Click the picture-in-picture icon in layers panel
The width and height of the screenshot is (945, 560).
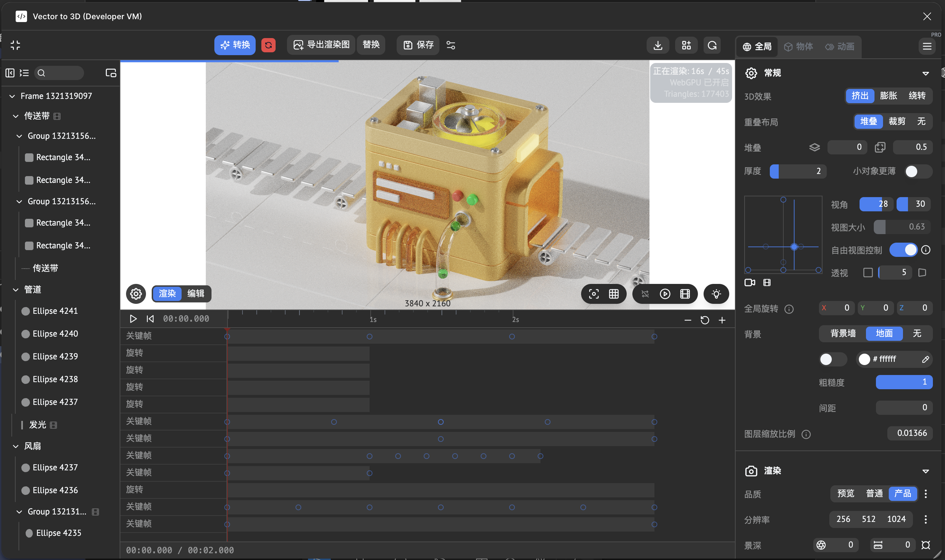click(111, 73)
